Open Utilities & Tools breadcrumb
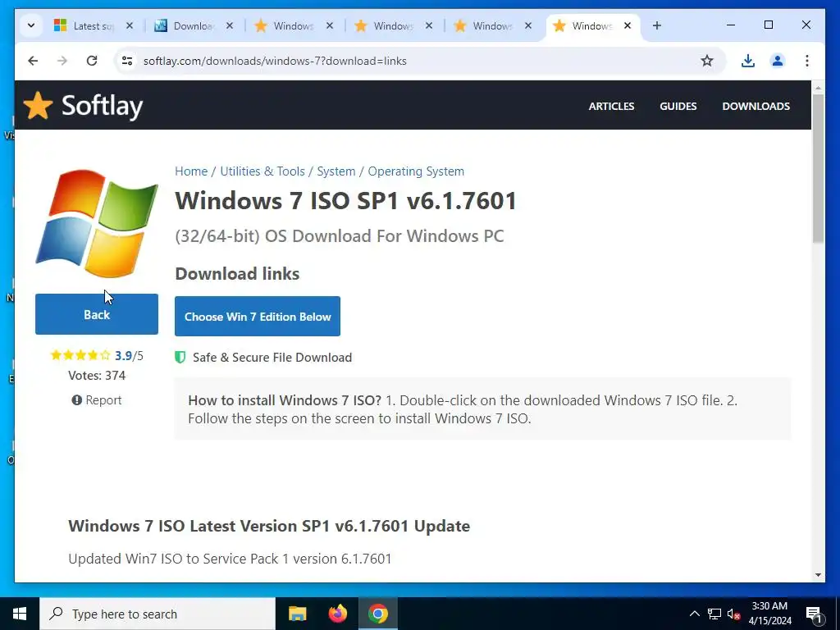Screen dimensions: 840x630 262,171
